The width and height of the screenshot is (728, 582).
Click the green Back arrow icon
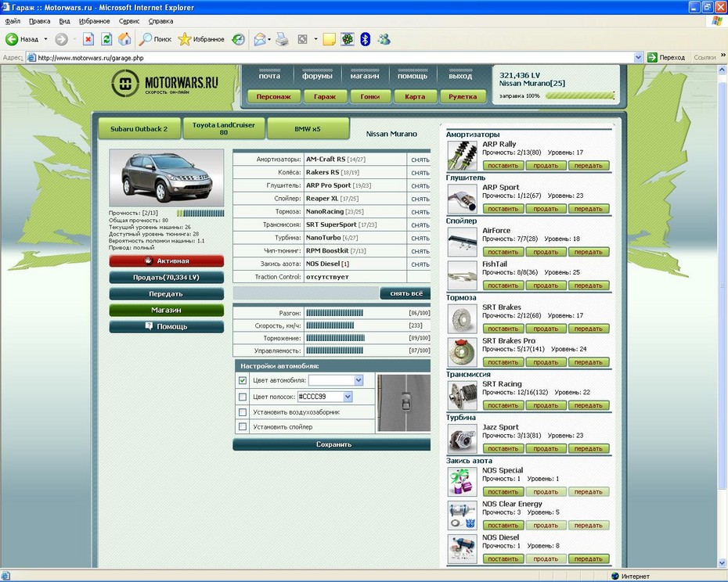(12, 39)
